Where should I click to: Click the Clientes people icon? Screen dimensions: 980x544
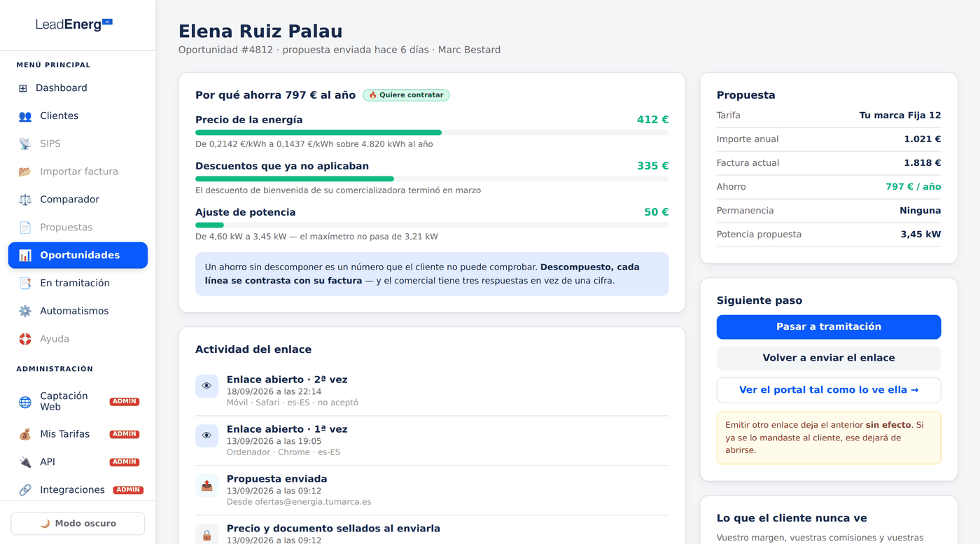25,116
